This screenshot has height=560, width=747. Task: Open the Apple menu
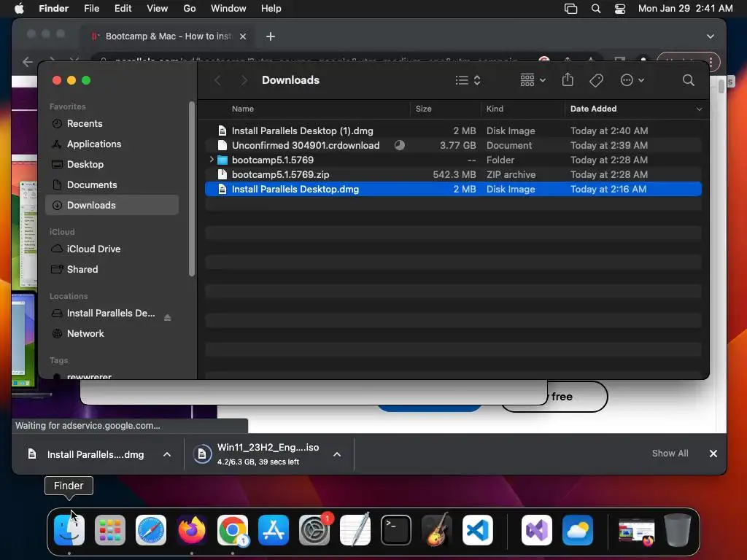click(x=19, y=9)
